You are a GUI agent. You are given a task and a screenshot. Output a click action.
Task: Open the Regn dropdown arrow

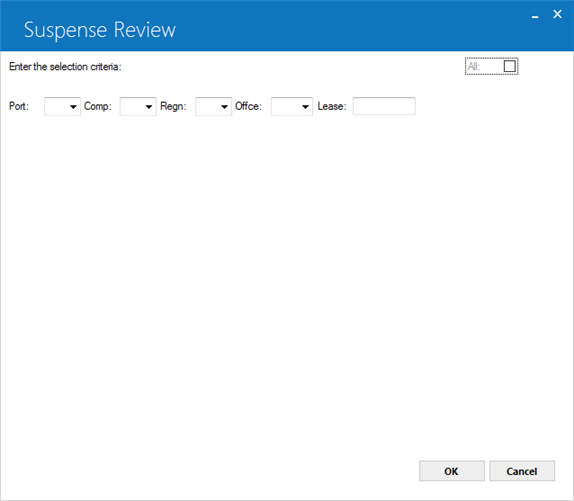pos(224,107)
